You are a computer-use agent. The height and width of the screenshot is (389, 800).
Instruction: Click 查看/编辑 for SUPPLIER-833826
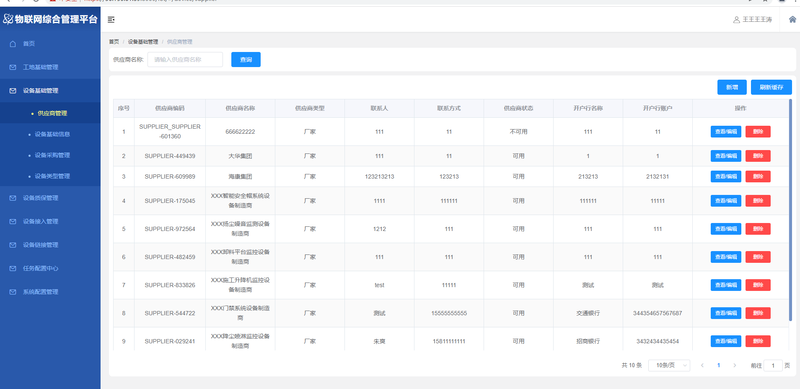point(726,285)
